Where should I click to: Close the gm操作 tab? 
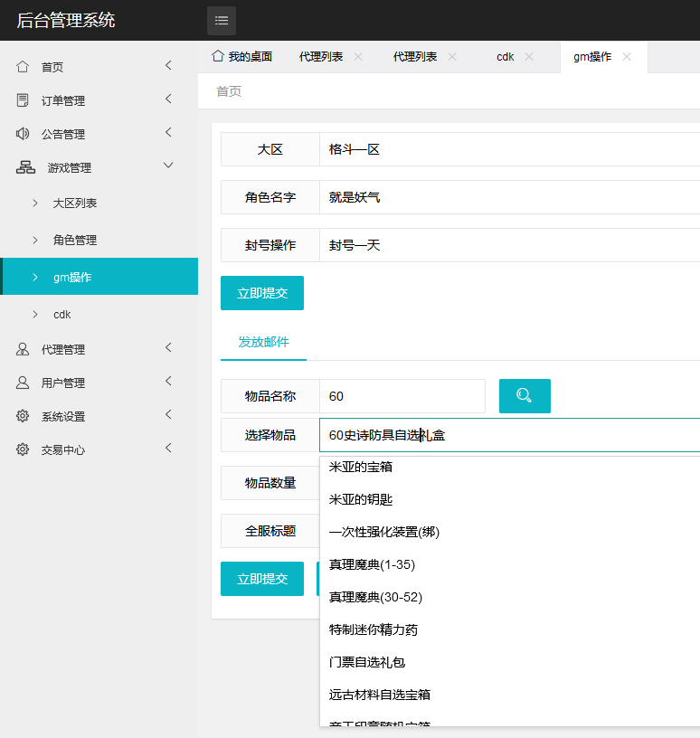[627, 56]
